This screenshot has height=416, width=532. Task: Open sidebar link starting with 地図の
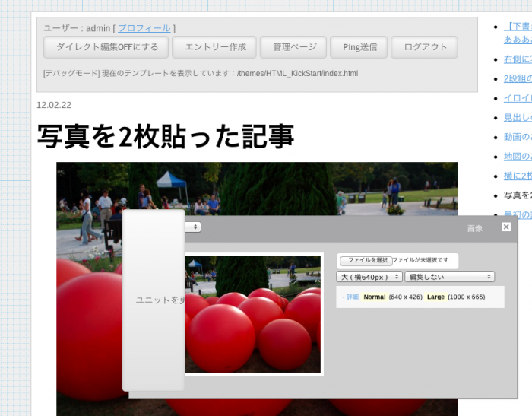tap(518, 157)
